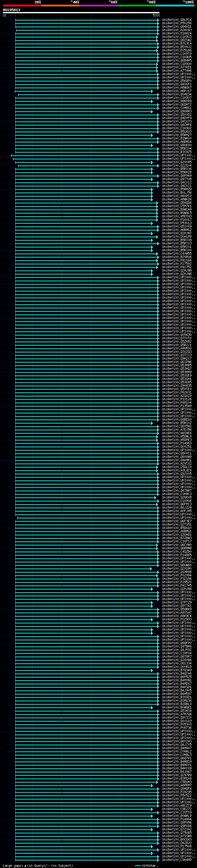Select the UniRef100_A7TKD1 label
The image size is (197, 868).
[x=177, y=67]
